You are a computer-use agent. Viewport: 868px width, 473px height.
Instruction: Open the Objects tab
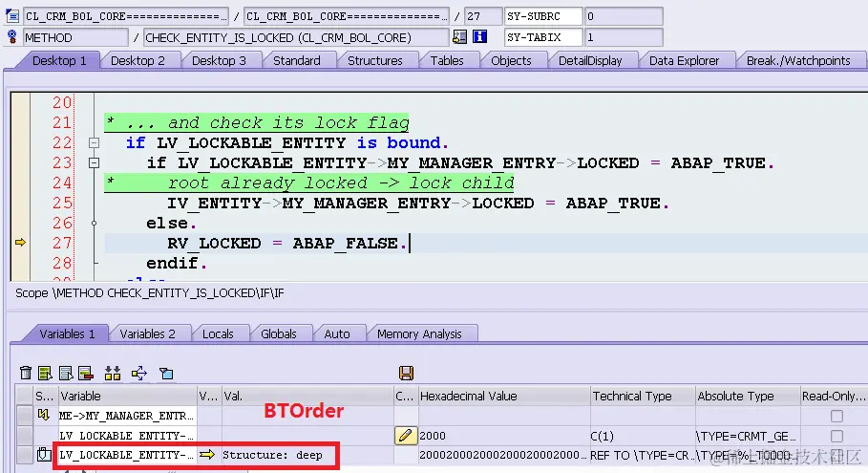(x=511, y=60)
